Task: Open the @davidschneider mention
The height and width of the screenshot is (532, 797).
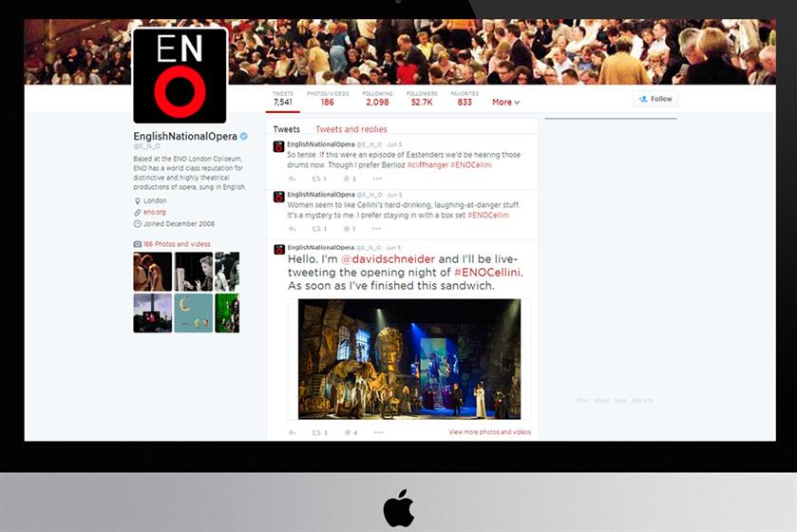Action: (388, 259)
